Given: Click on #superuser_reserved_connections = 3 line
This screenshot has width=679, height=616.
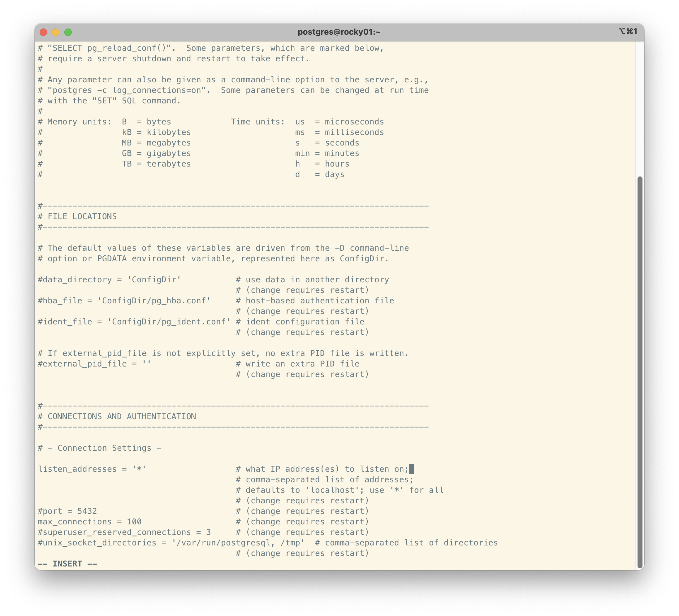Looking at the screenshot, I should [124, 532].
